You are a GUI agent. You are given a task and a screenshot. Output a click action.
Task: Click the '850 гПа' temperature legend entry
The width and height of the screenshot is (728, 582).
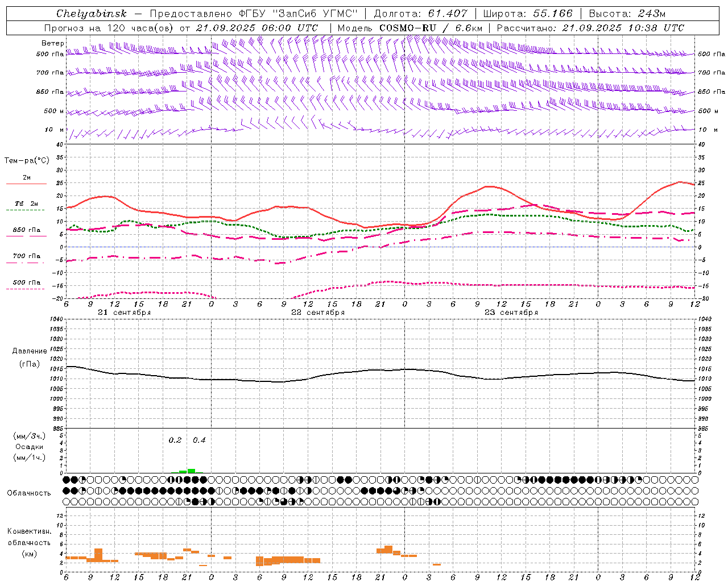click(27, 230)
